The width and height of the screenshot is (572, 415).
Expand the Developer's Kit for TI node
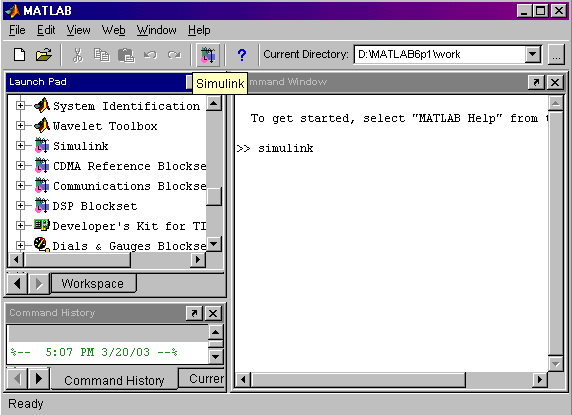tap(20, 226)
